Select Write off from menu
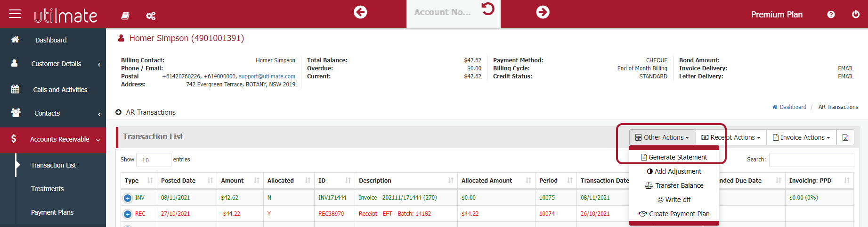 (674, 200)
